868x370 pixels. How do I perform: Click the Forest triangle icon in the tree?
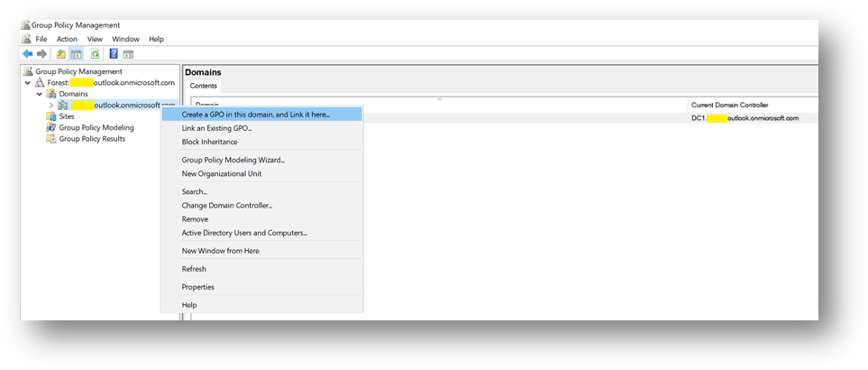[x=40, y=82]
